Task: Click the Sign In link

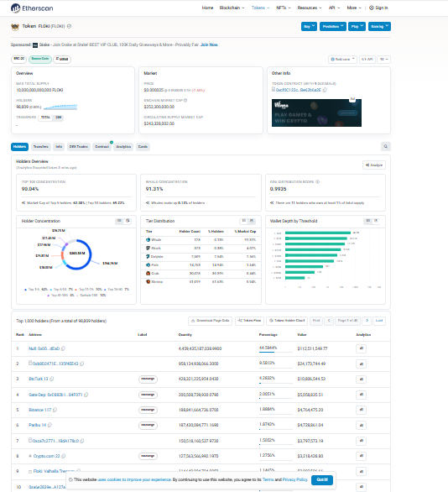Action: [378, 8]
